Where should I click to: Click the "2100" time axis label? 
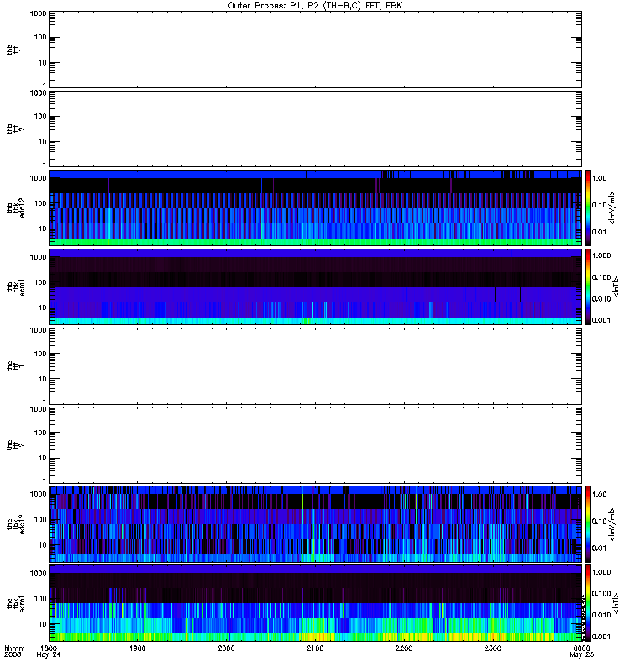pos(315,648)
